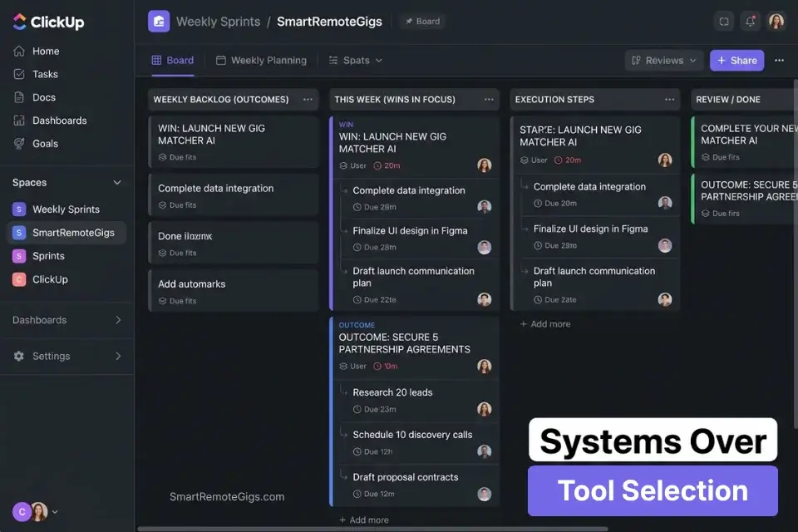The width and height of the screenshot is (798, 532).
Task: Select the Goals icon in the sidebar
Action: 19,143
